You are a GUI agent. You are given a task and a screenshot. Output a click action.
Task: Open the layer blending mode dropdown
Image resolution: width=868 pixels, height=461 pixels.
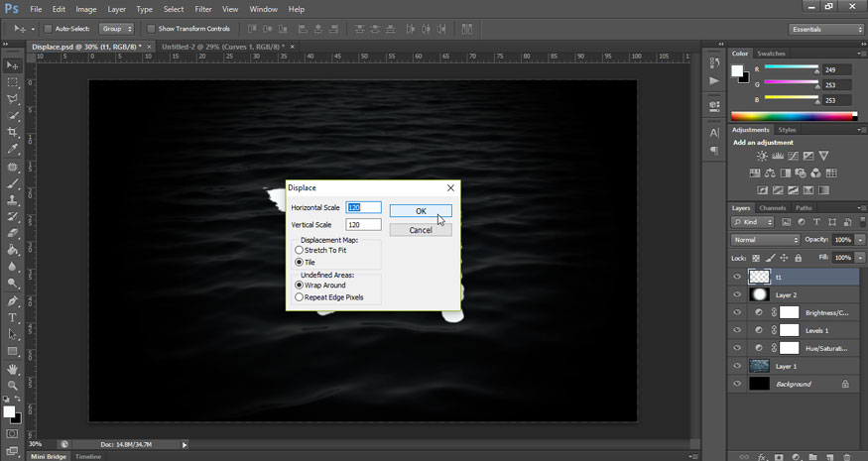pos(765,240)
